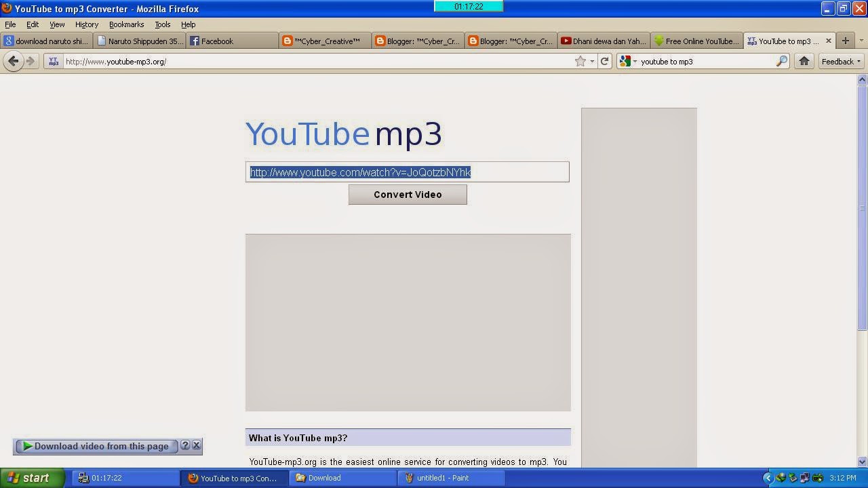Open the Firefox Home page icon
Screen dimensions: 868x488
[x=804, y=61]
